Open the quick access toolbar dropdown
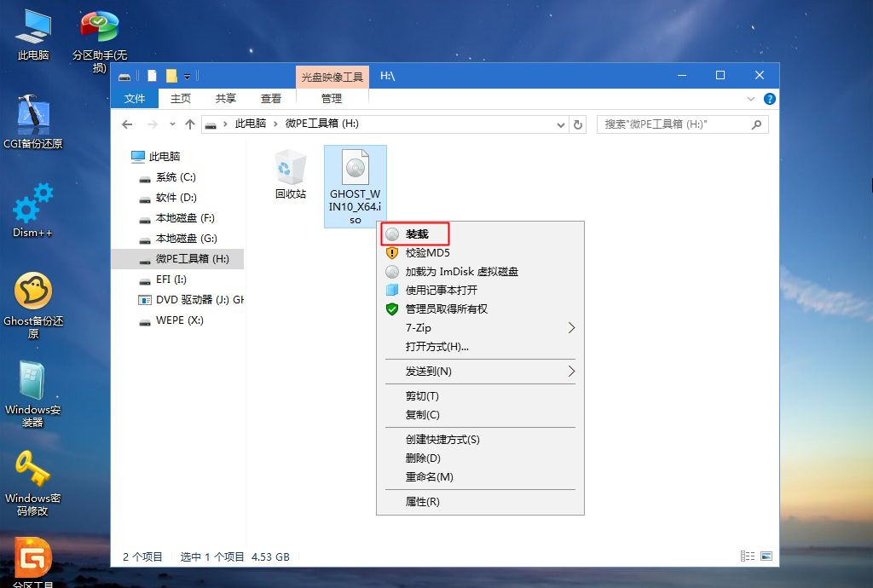This screenshot has width=873, height=588. (187, 75)
